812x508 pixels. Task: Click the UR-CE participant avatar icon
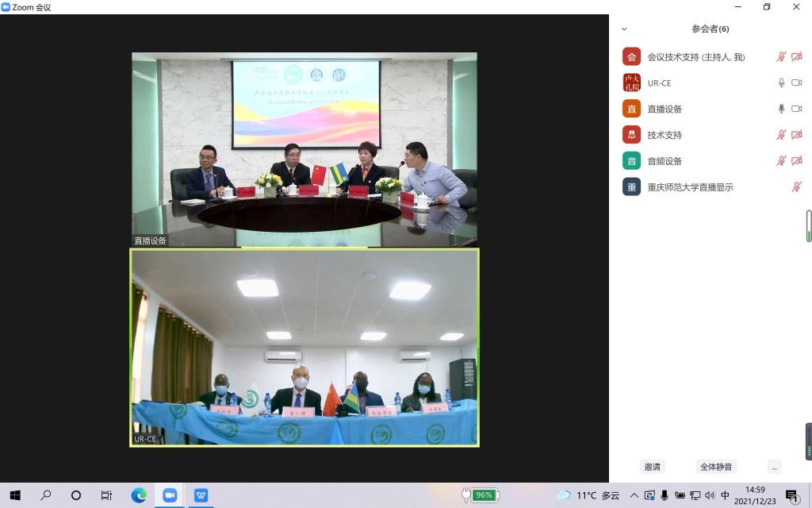(x=631, y=83)
